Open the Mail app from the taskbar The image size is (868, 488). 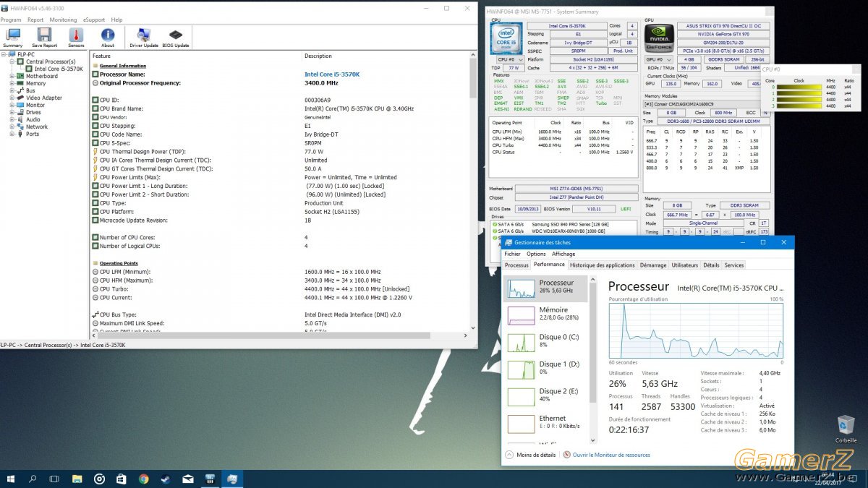(x=188, y=479)
